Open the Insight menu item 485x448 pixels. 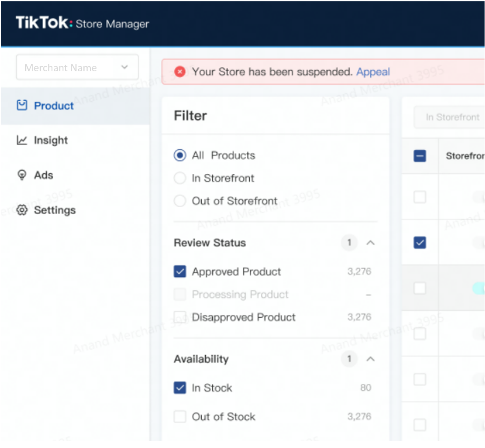51,140
